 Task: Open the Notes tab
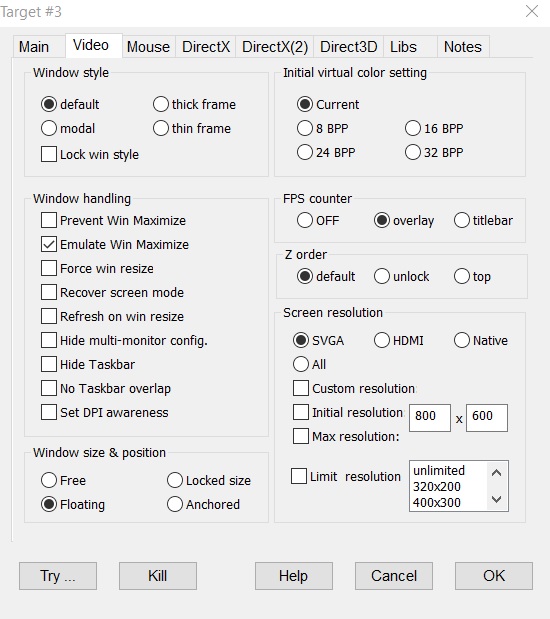point(463,47)
